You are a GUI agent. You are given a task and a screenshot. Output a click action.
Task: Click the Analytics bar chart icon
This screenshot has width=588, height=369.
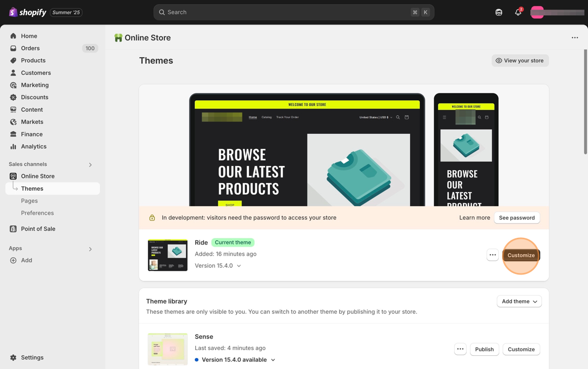[14, 146]
